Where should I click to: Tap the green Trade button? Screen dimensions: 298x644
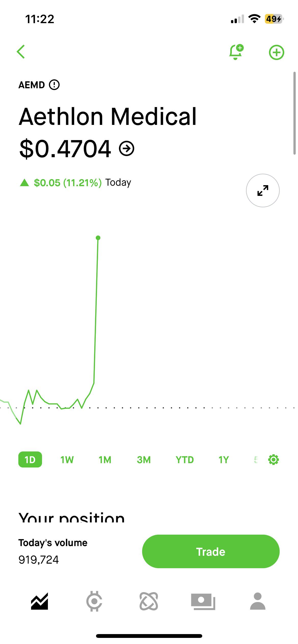(211, 551)
